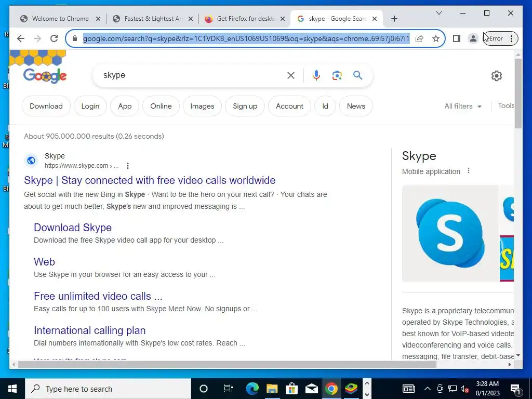The height and width of the screenshot is (399, 532).
Task: Open the tab search dropdown chevron
Action: 438,13
